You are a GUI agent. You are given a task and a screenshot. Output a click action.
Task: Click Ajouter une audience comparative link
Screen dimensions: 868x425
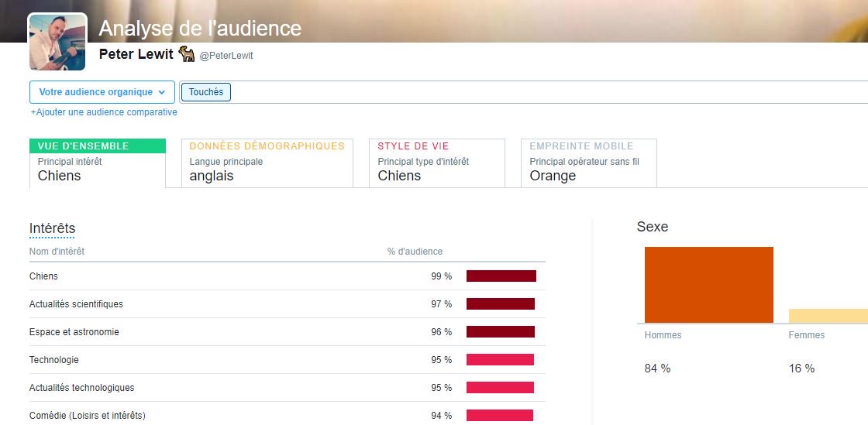coord(104,112)
